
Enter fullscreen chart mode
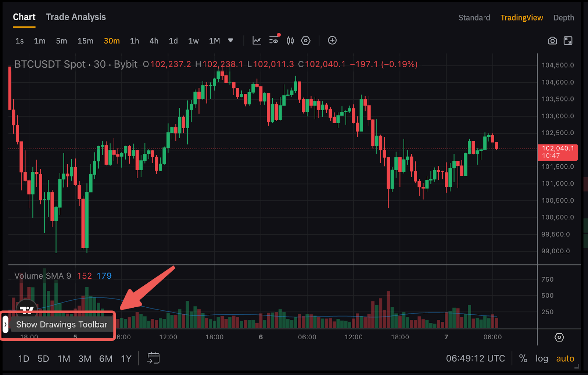568,41
